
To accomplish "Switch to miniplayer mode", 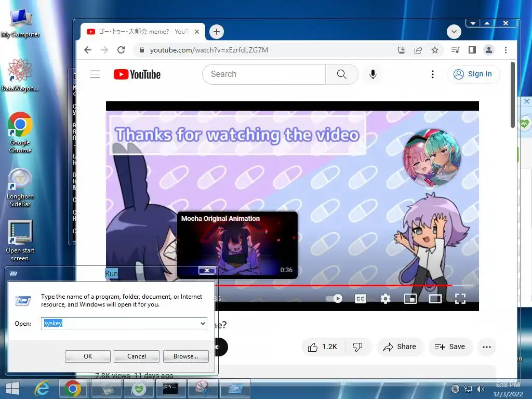I will (410, 299).
